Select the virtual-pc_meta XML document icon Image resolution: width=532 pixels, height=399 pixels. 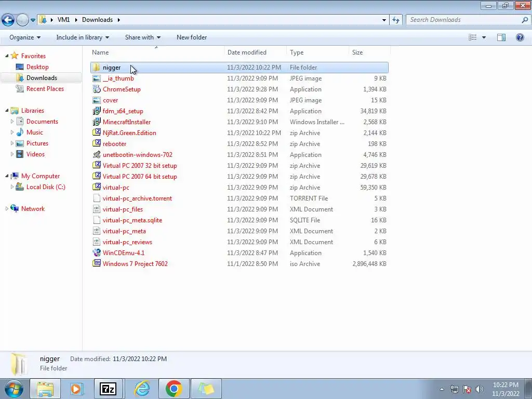click(x=97, y=231)
